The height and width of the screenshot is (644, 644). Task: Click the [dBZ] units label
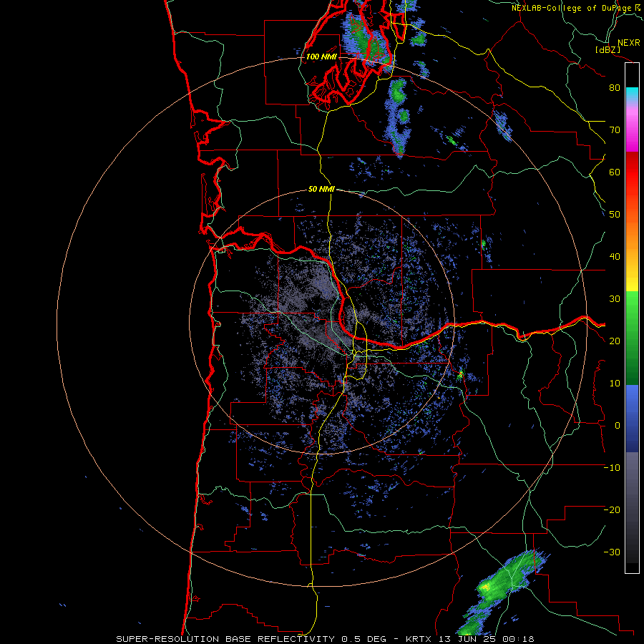(x=608, y=49)
